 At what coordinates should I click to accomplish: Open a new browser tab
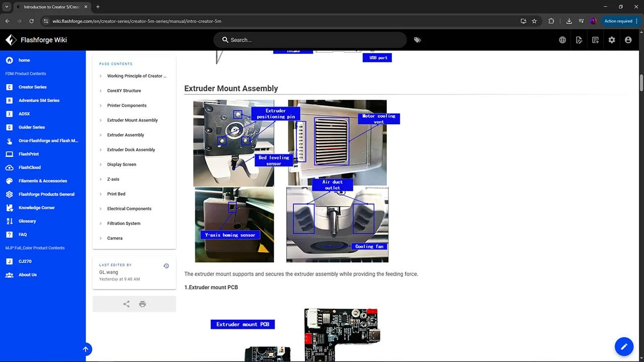coord(98,7)
